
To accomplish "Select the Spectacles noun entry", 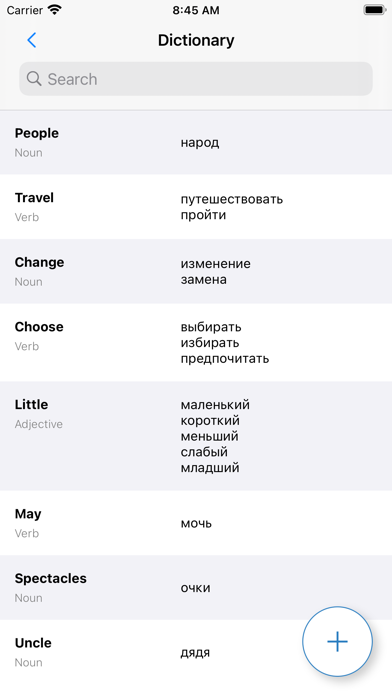I will click(x=196, y=587).
